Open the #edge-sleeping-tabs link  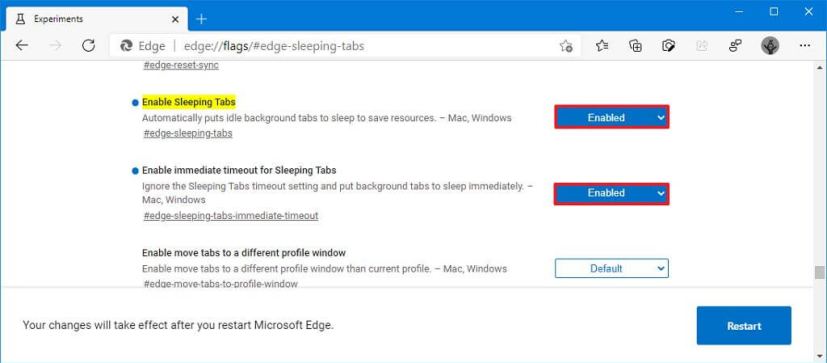[x=188, y=133]
